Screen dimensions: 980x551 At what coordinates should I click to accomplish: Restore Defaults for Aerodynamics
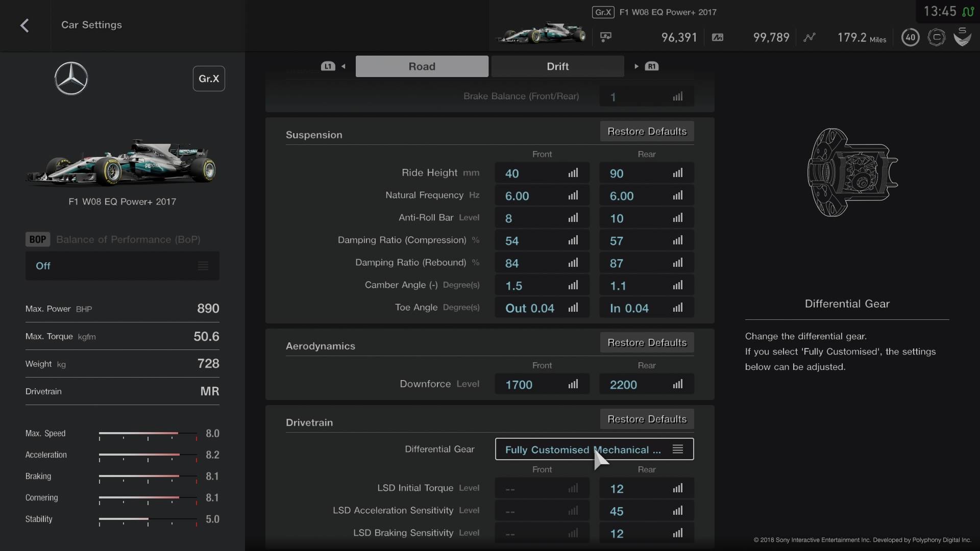point(647,343)
